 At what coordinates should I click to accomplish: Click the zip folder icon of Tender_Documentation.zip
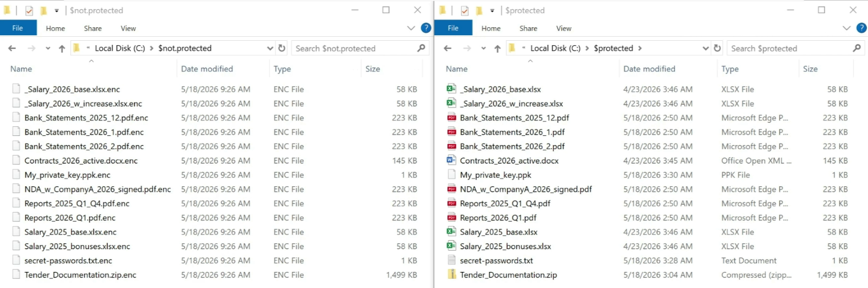[451, 274]
